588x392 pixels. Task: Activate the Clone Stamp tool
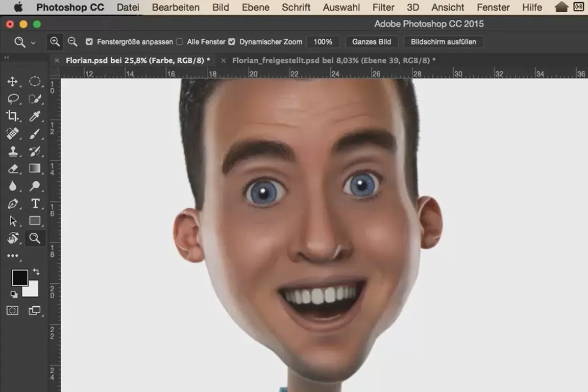pos(13,151)
